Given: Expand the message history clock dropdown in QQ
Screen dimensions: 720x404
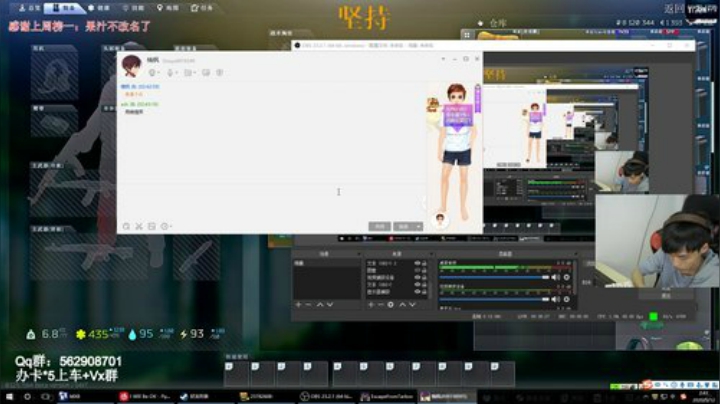Looking at the screenshot, I should pos(170,226).
